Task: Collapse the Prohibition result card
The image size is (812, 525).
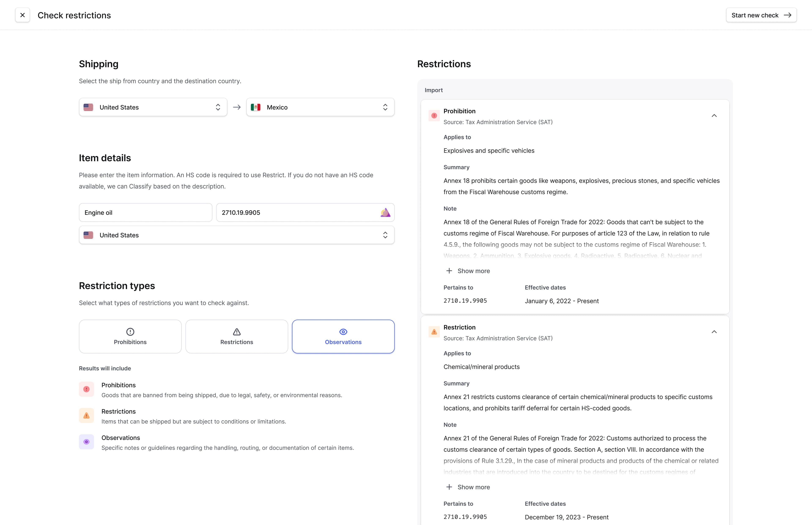Action: tap(714, 116)
